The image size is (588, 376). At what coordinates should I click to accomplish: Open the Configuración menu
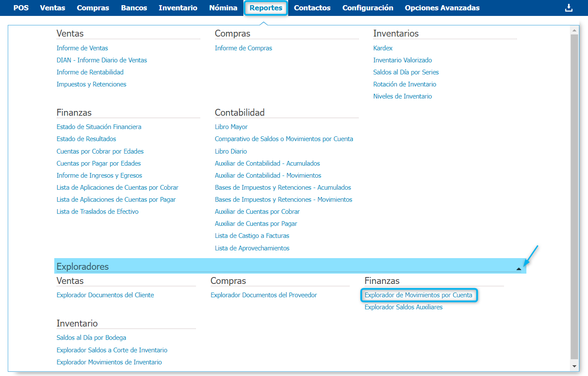click(367, 8)
